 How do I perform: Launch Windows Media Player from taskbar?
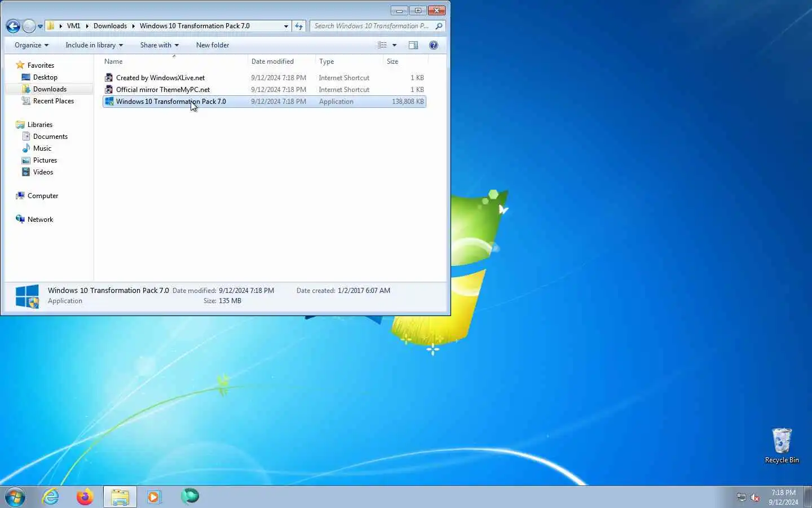154,497
